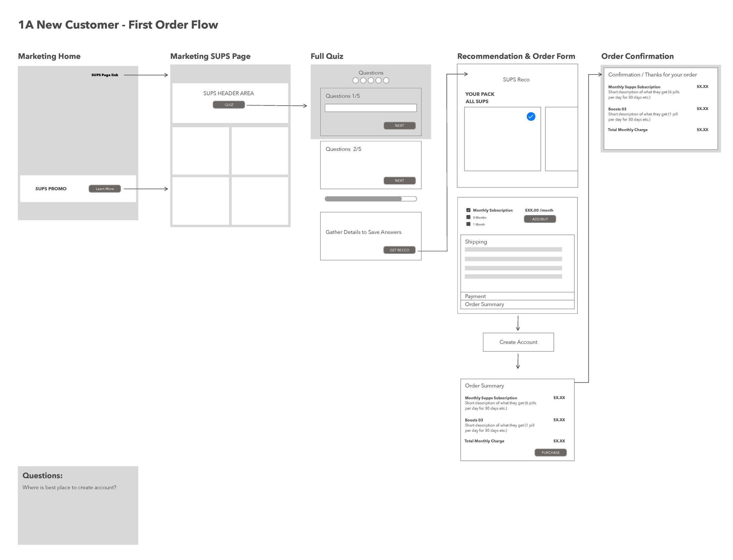Screen dimensions: 733x560
Task: Click the NEXT button on Question 2/5
Action: pyautogui.click(x=399, y=180)
